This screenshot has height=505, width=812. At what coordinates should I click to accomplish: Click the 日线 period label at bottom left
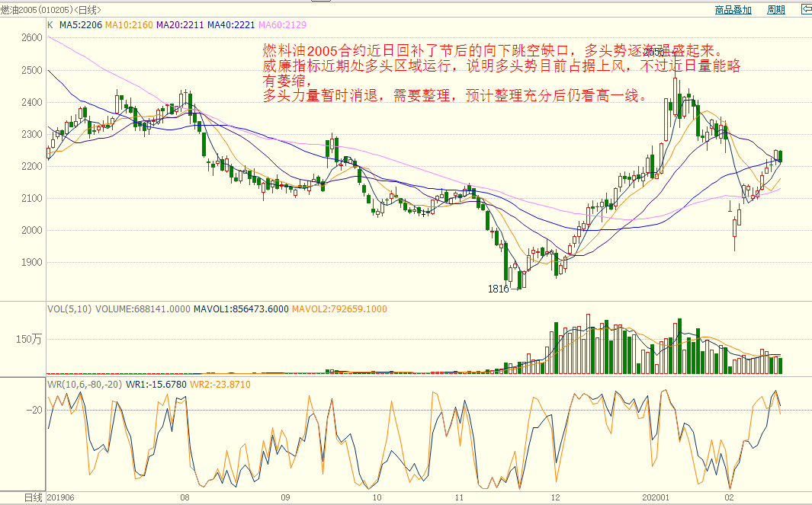coord(33,497)
